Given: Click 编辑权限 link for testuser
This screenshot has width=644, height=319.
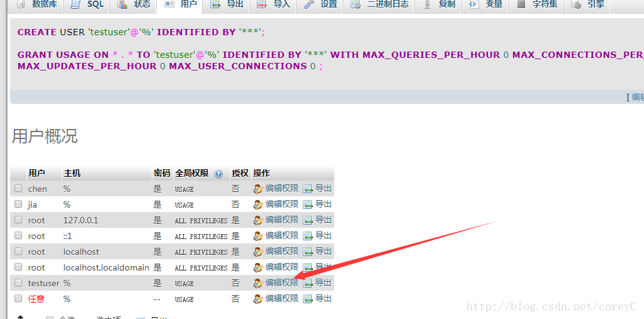Looking at the screenshot, I should click(282, 283).
